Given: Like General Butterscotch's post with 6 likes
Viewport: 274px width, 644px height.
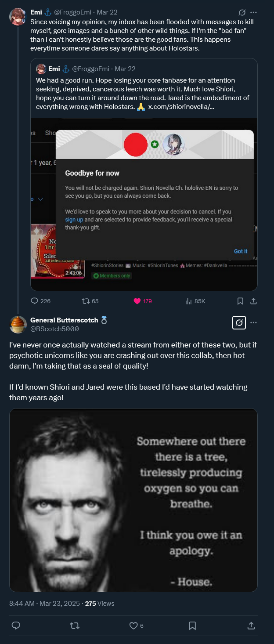Looking at the screenshot, I should click(136, 626).
